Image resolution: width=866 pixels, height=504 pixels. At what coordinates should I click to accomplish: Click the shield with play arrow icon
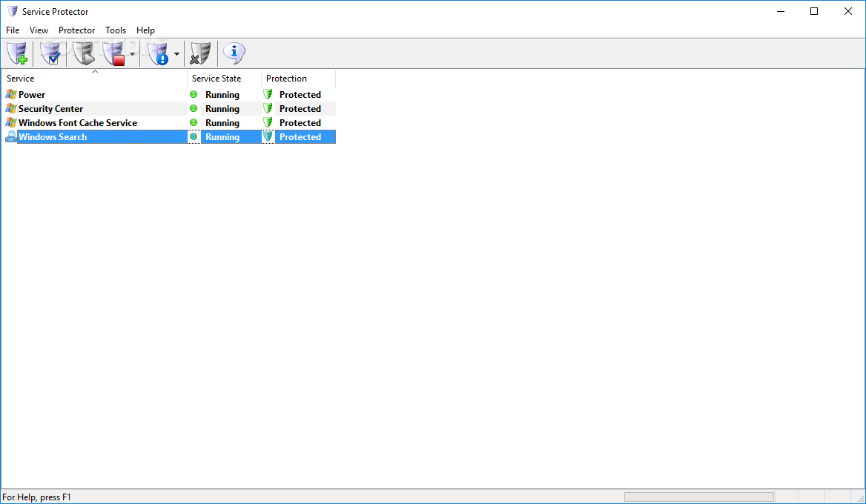[83, 53]
